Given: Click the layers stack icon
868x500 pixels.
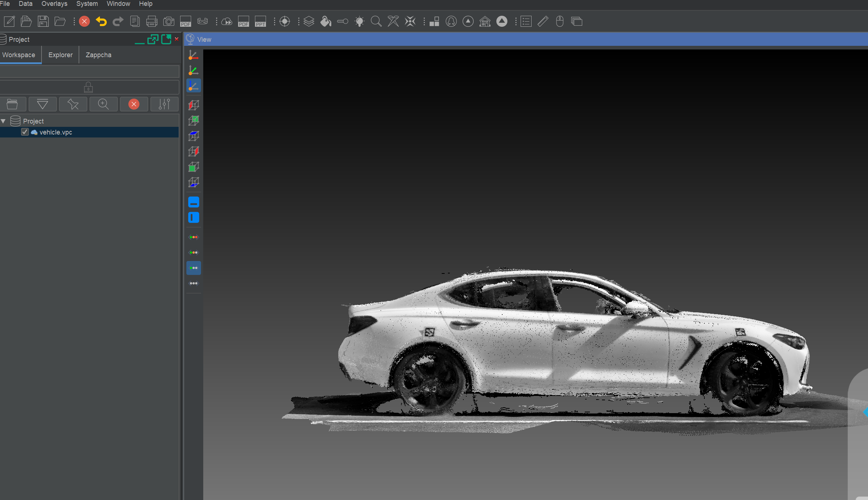Looking at the screenshot, I should tap(309, 22).
